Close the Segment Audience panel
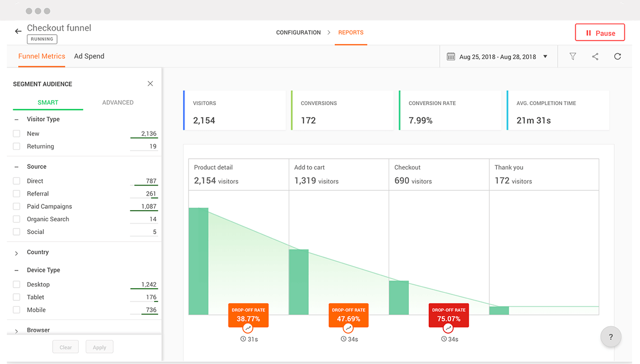The width and height of the screenshot is (640, 364). [x=150, y=83]
